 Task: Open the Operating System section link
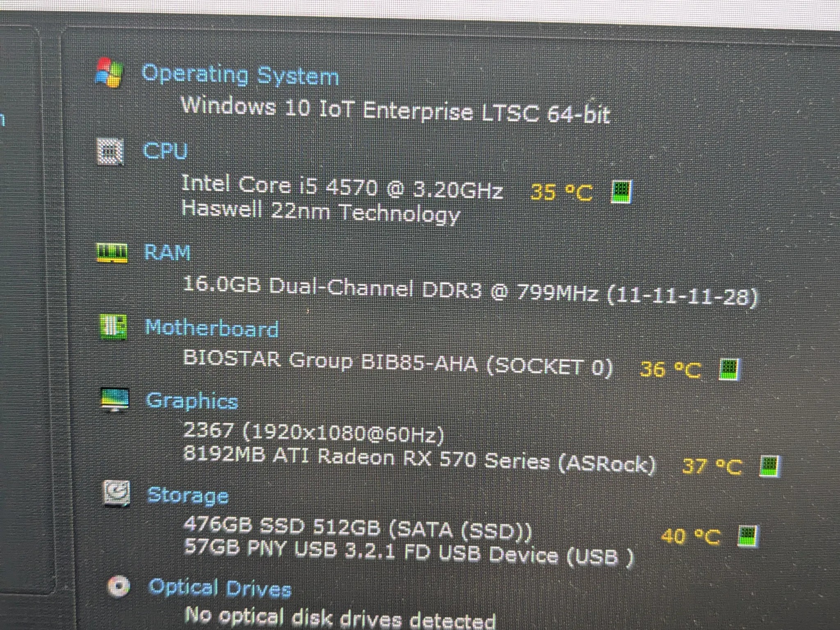240,75
